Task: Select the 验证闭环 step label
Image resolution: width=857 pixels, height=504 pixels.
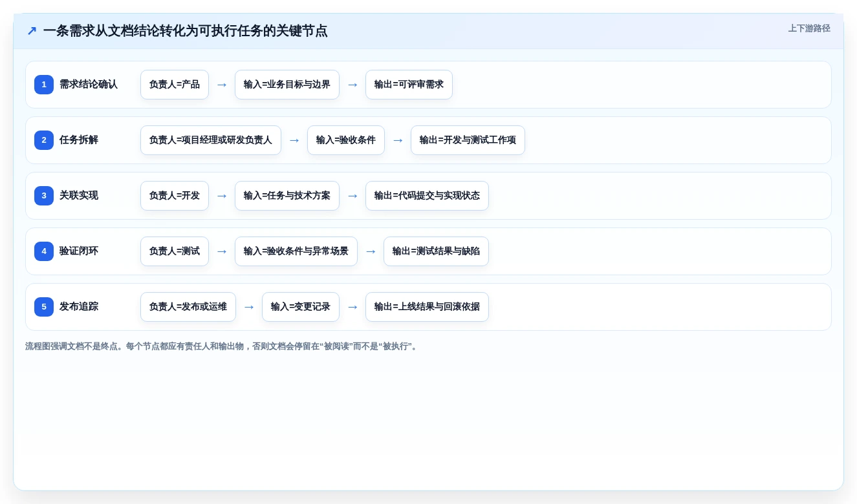Action: 79,251
